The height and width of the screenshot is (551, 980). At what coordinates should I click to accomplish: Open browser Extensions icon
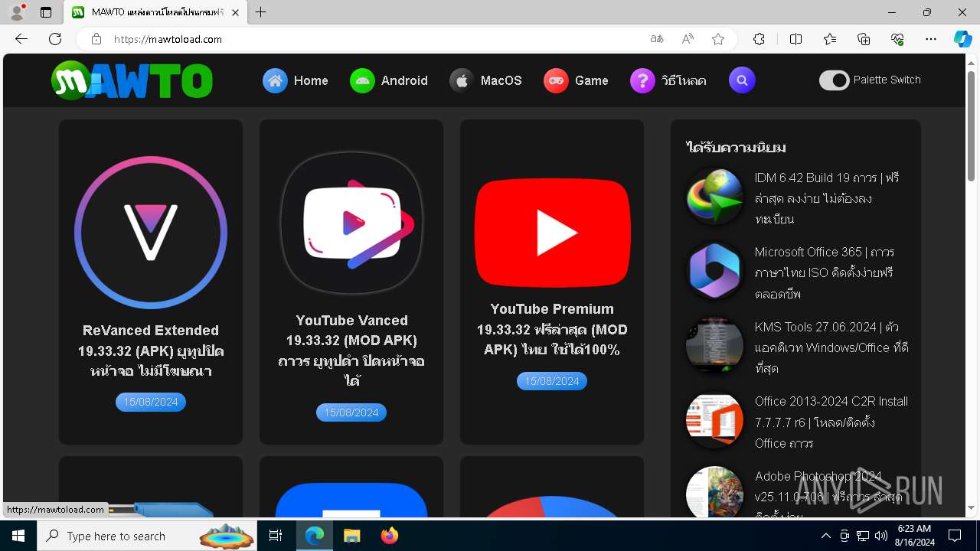tap(759, 39)
